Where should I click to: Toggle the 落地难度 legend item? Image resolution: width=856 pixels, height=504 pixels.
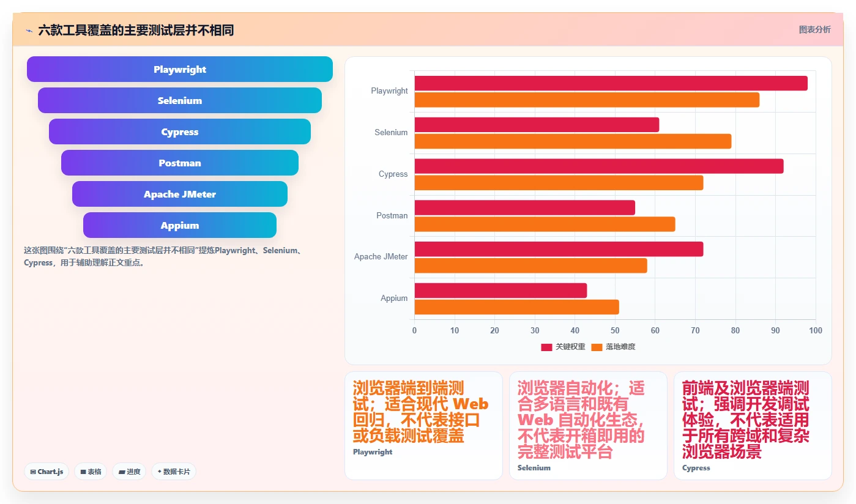(x=614, y=347)
